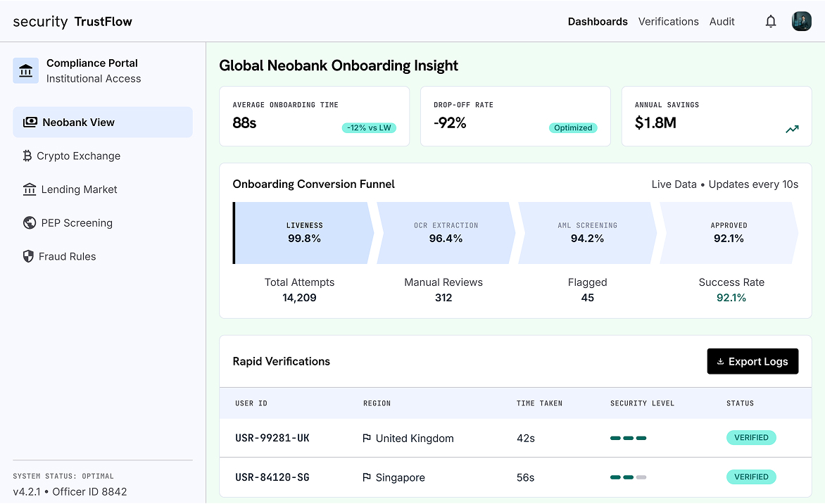Click VERIFIED status for USR-99281-UK

751,438
